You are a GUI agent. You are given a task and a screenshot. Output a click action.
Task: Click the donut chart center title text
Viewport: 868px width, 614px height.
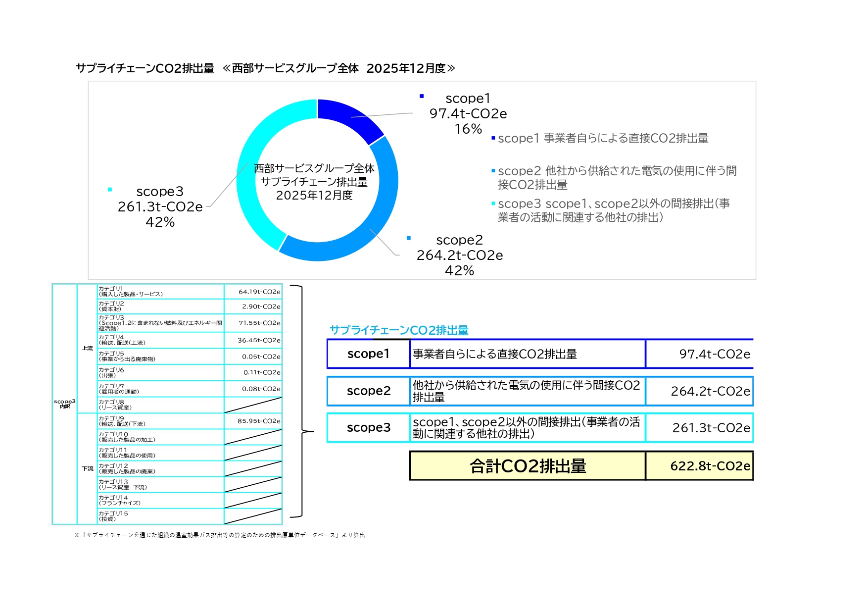point(314,182)
